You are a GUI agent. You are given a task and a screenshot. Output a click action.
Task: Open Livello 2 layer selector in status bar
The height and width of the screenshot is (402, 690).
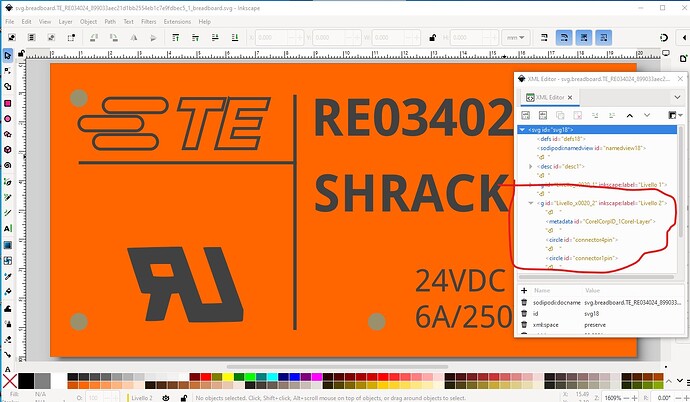(x=141, y=398)
